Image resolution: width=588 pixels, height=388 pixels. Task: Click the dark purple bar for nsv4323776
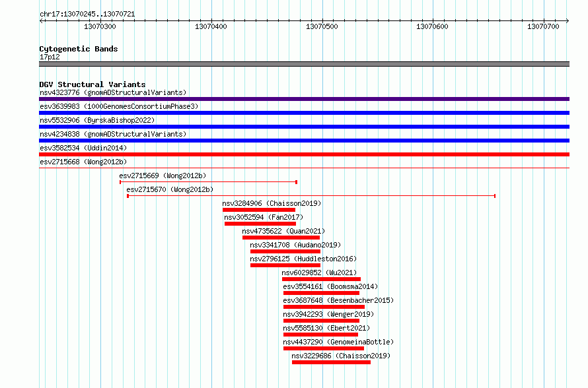[304, 99]
